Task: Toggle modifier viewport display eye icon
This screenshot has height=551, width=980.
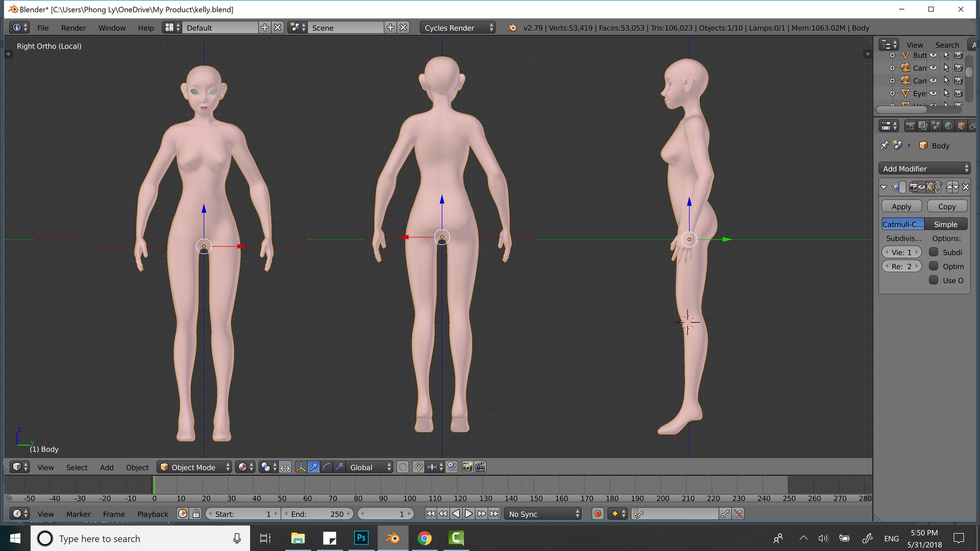Action: [922, 187]
